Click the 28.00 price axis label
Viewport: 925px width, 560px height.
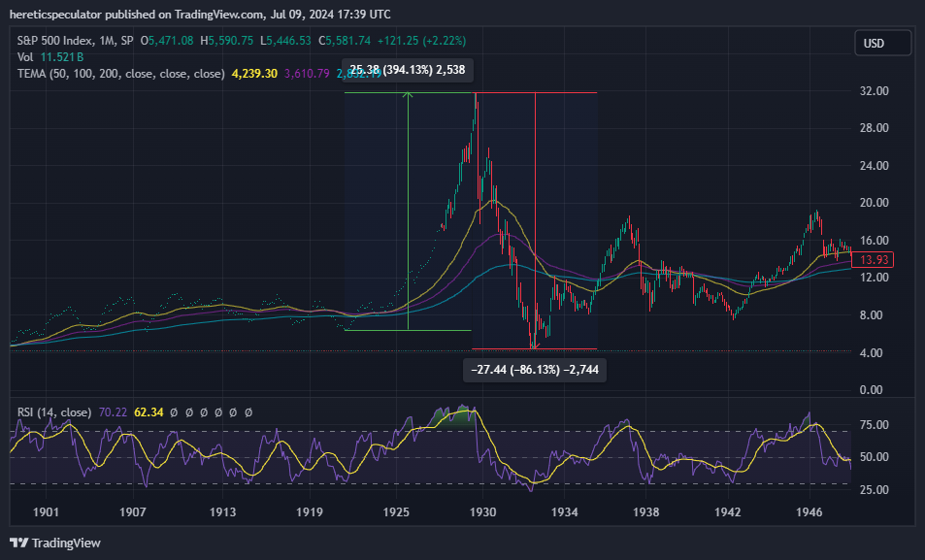[x=875, y=128]
